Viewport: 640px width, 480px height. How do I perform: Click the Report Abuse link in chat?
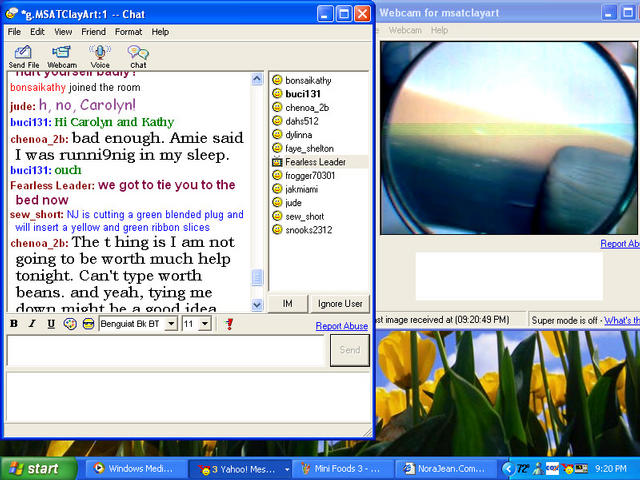pyautogui.click(x=342, y=326)
